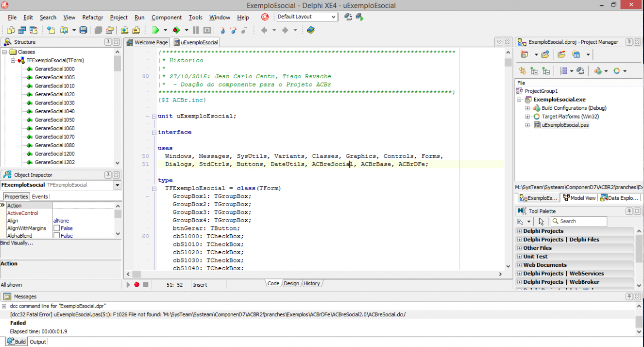
Task: Collapse the unit uExemploEsocial code fold
Action: point(153,116)
